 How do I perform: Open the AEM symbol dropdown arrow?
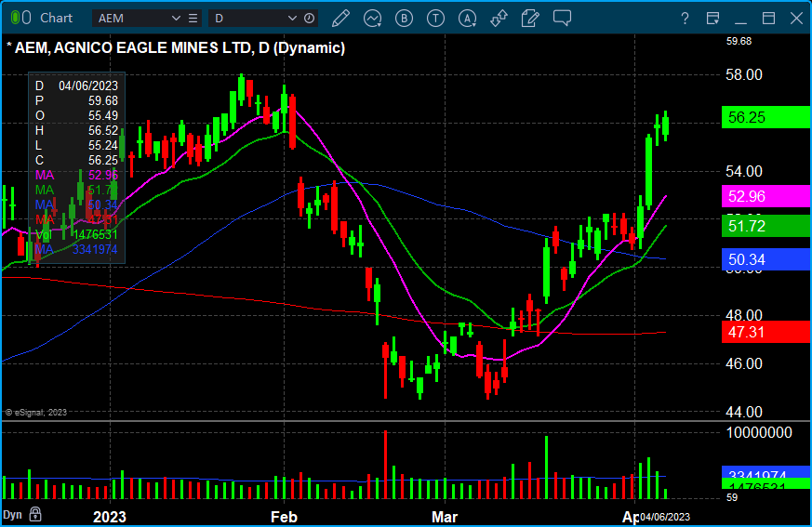tap(176, 18)
